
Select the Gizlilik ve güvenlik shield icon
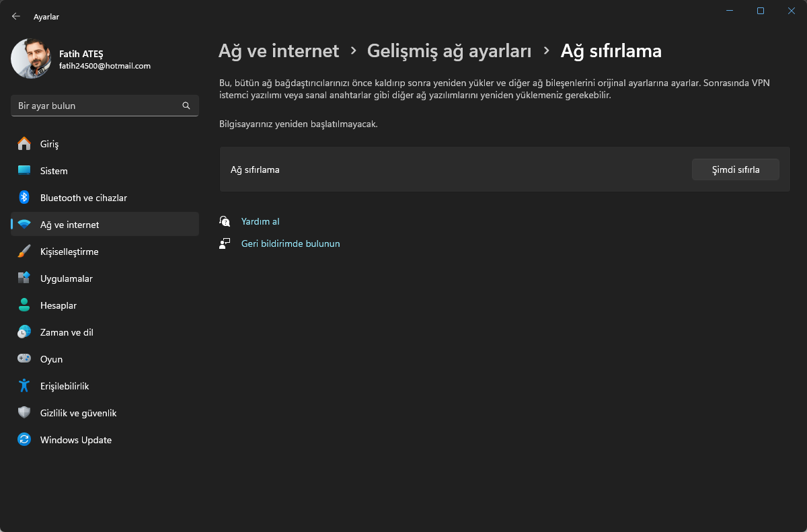pos(24,413)
